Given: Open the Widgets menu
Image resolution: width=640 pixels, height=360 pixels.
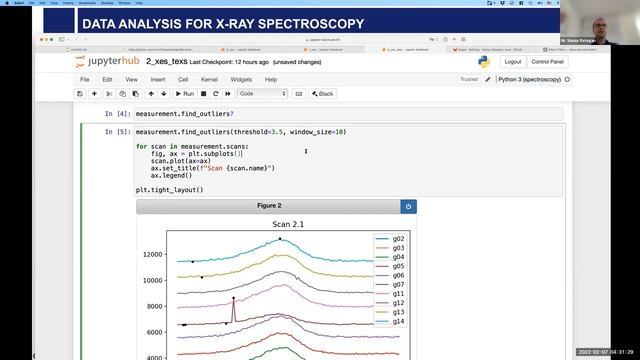Looking at the screenshot, I should [241, 80].
